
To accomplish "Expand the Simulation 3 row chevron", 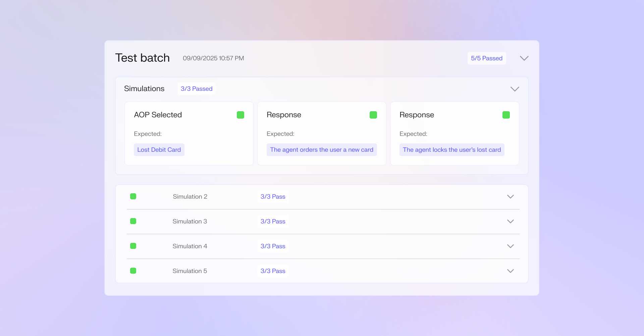I will click(511, 221).
